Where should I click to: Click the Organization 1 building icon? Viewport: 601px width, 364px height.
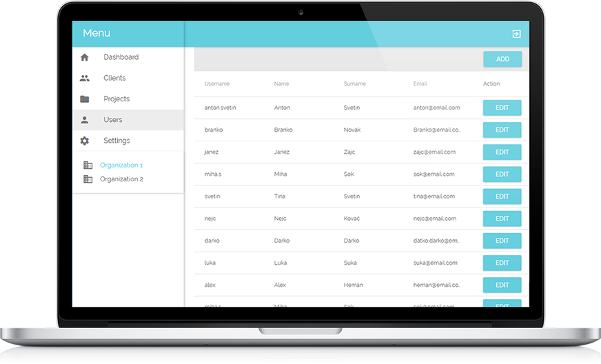[88, 165]
